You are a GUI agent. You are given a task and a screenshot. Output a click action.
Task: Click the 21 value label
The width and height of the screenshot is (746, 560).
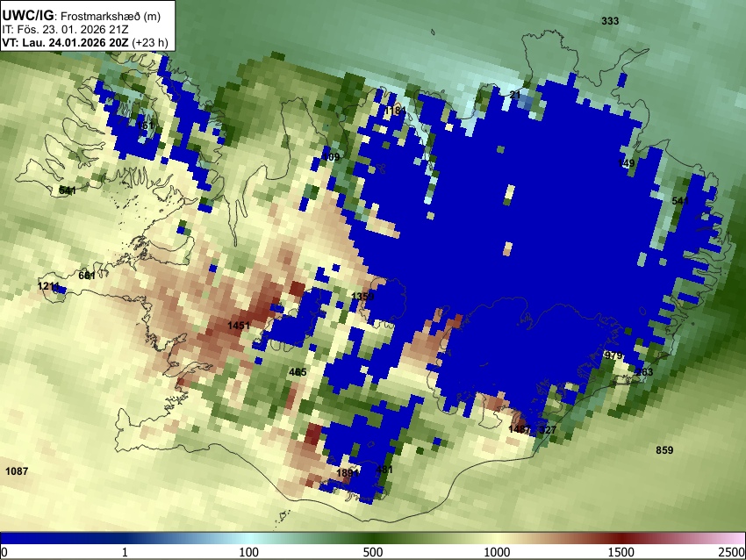(x=515, y=95)
